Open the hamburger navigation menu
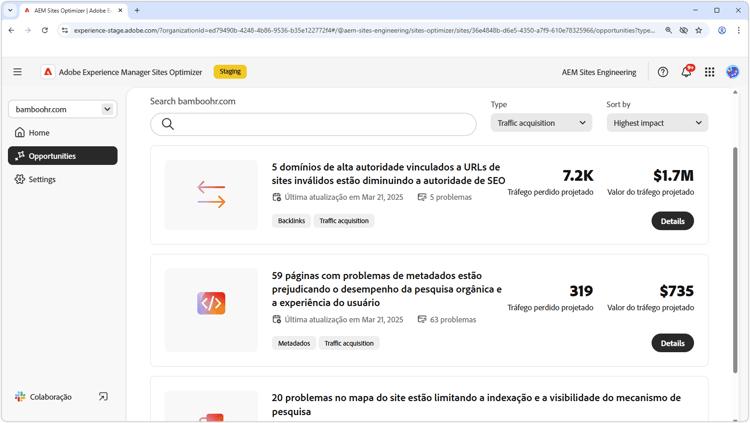 pos(17,72)
